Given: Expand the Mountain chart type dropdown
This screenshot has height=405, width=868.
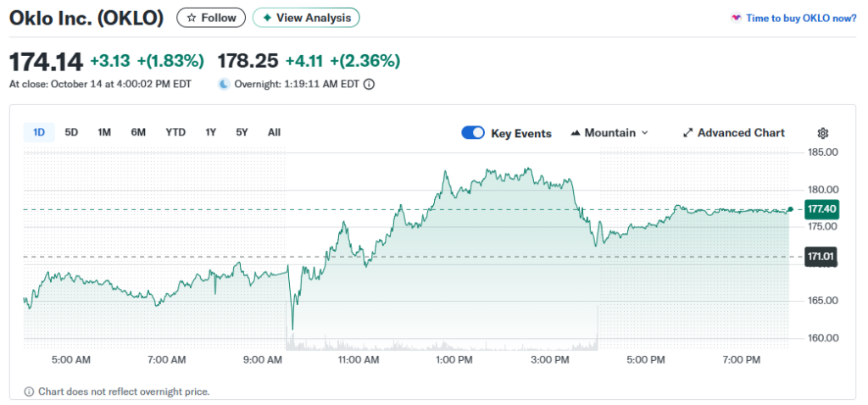Looking at the screenshot, I should pos(609,133).
